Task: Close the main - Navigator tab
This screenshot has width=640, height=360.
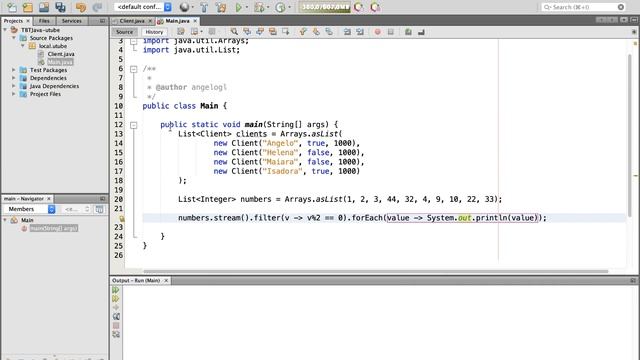Action: 49,199
